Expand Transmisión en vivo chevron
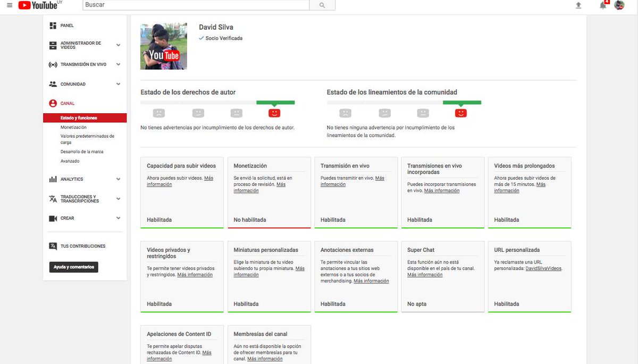The width and height of the screenshot is (638, 364). 118,65
